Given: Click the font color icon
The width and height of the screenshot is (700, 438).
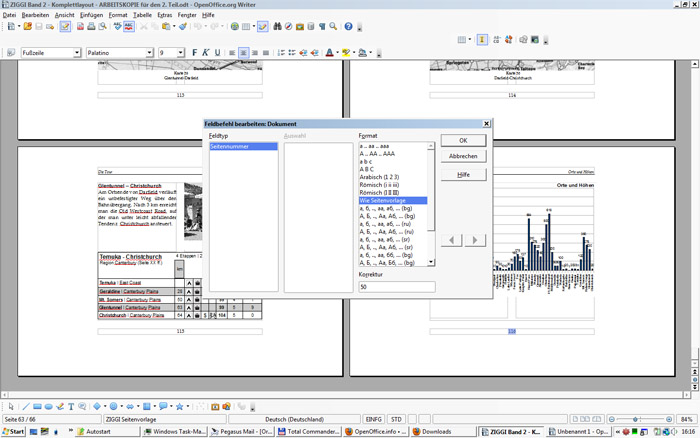Looking at the screenshot, I should point(329,52).
